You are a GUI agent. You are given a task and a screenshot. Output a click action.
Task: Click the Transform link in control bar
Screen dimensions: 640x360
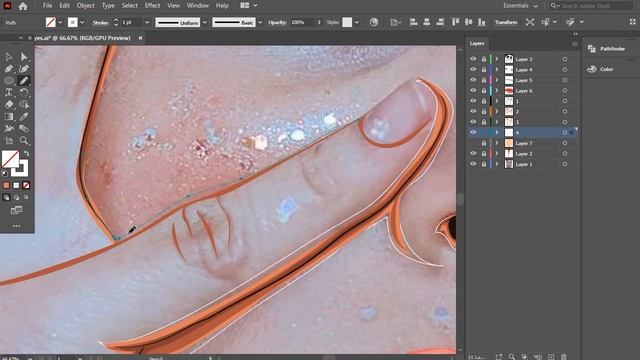click(506, 22)
